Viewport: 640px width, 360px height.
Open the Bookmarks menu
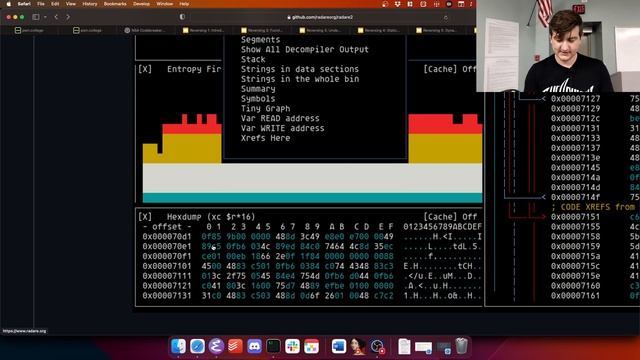115,4
